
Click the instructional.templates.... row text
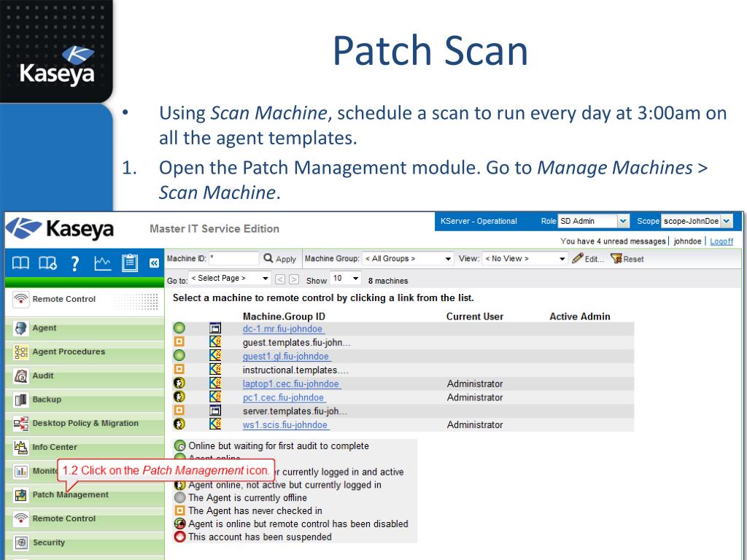[x=295, y=370]
